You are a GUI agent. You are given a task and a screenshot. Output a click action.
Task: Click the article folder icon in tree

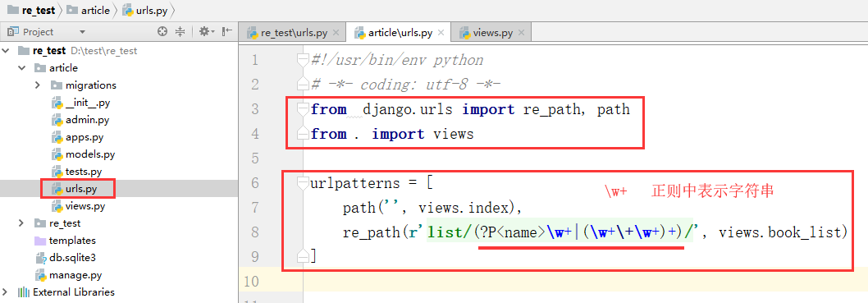(40, 67)
